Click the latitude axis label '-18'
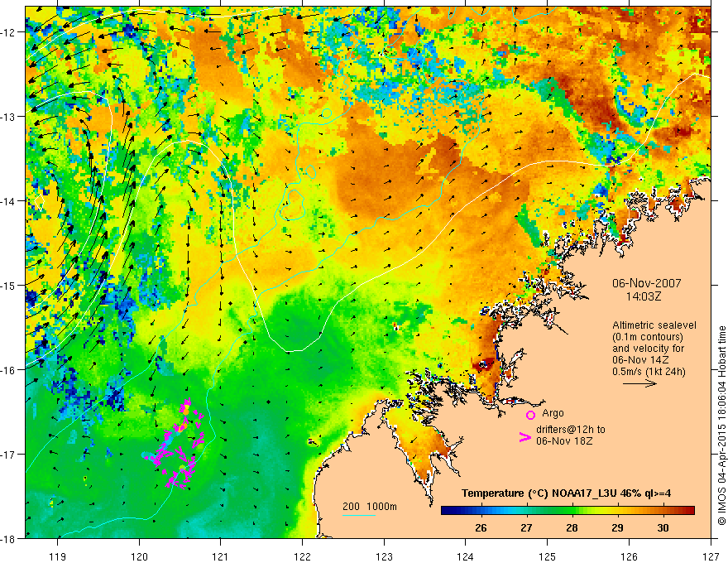The image size is (728, 563). coord(9,539)
